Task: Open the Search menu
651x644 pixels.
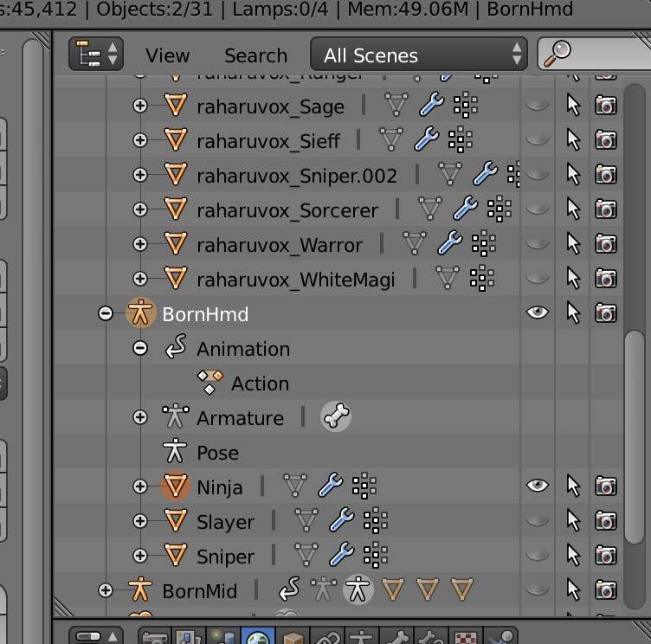Action: pos(255,55)
